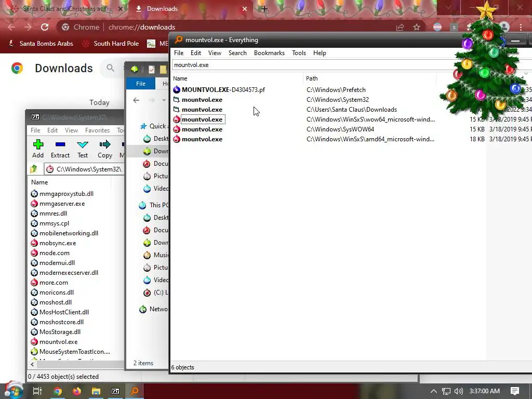This screenshot has width=532, height=399.
Task: Click This PC in Explorer navigation pane
Action: 154,205
